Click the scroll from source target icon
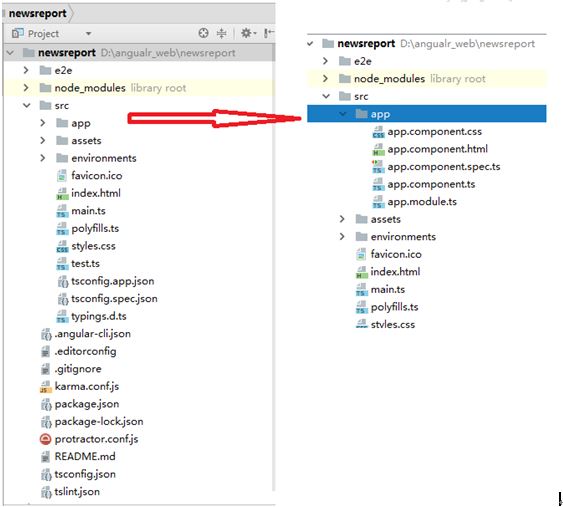This screenshot has width=563, height=507. pyautogui.click(x=203, y=33)
